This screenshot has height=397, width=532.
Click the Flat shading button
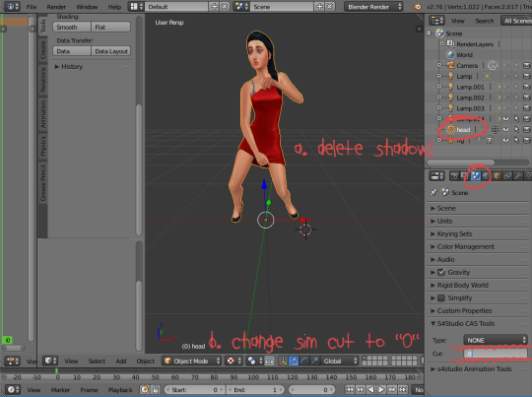(111, 28)
